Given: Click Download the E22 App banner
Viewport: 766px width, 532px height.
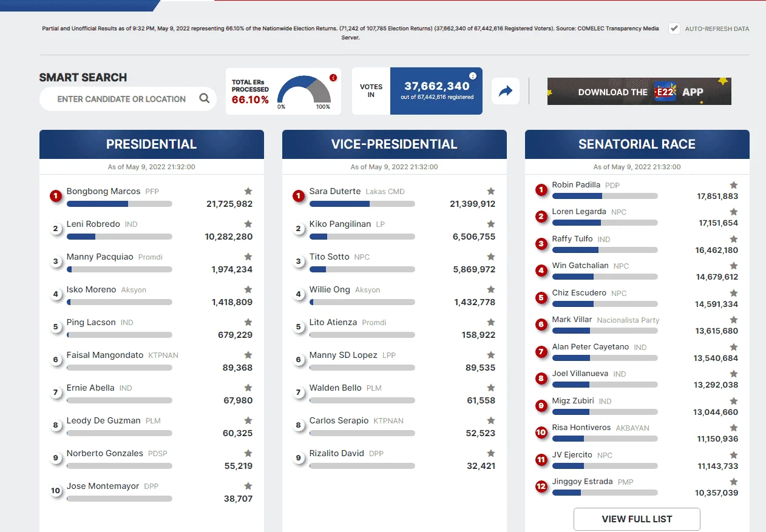Looking at the screenshot, I should coord(639,92).
